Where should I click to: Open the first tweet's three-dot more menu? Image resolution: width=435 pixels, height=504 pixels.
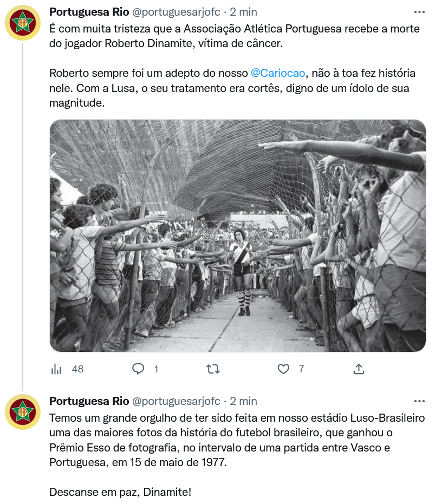click(x=419, y=12)
